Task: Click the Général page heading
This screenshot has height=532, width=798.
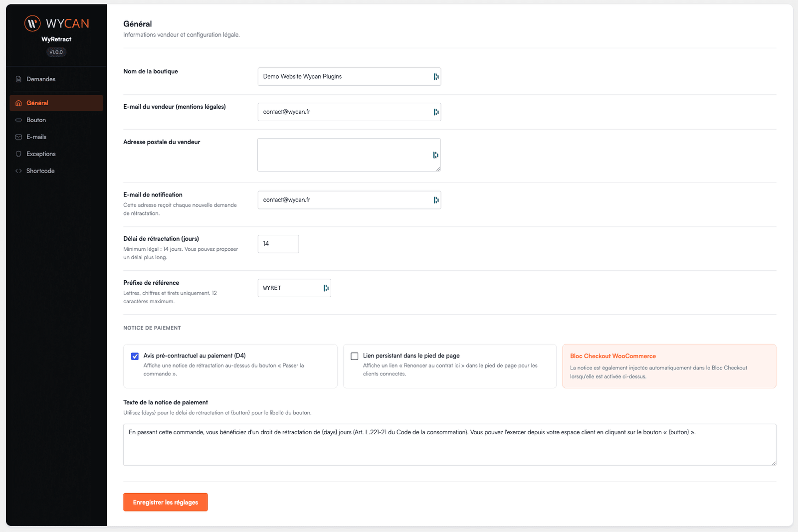Action: [138, 24]
